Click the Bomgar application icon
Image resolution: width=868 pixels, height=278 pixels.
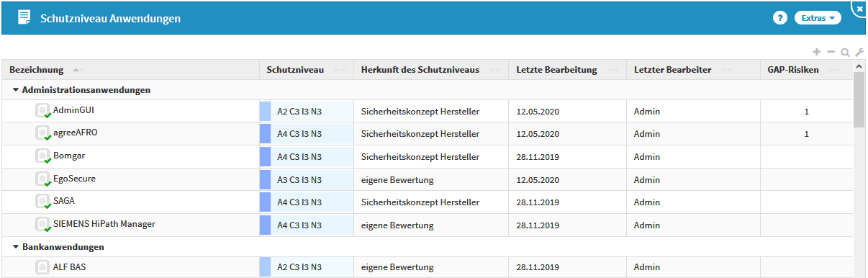(x=43, y=156)
